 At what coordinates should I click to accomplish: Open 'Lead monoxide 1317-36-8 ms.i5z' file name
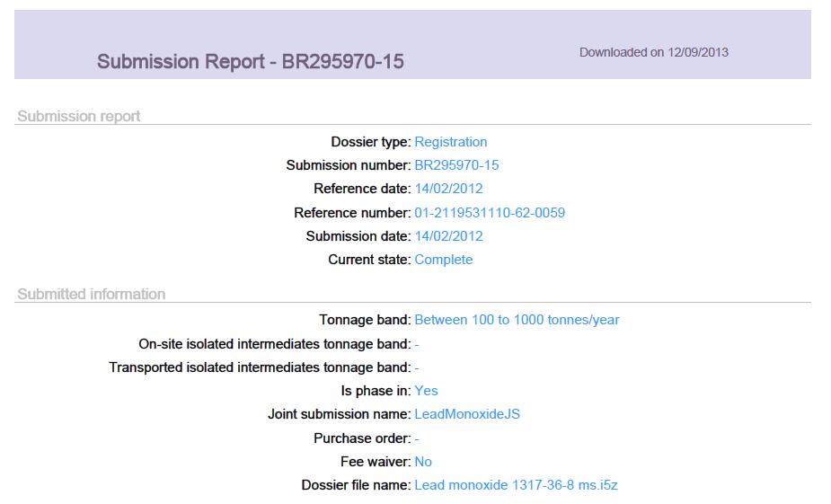tap(516, 485)
